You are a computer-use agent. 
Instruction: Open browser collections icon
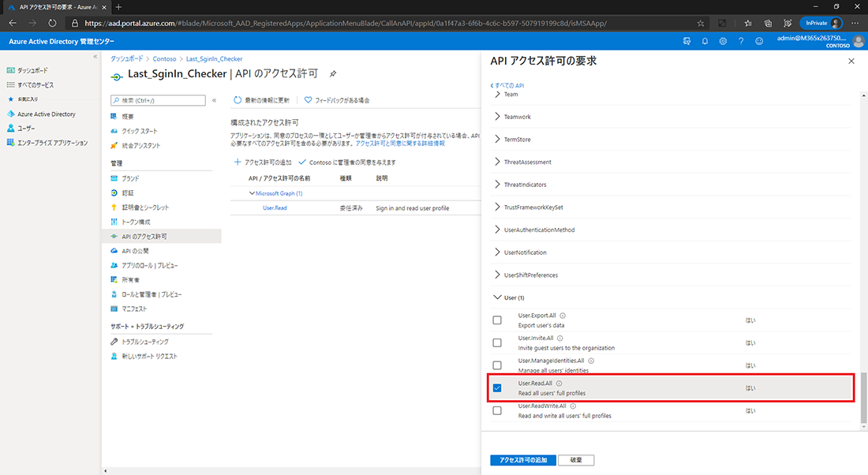768,23
